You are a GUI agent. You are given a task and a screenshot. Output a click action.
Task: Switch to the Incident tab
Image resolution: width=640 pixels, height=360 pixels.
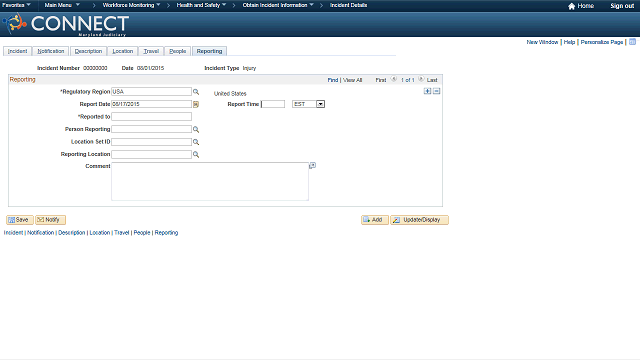click(x=18, y=51)
